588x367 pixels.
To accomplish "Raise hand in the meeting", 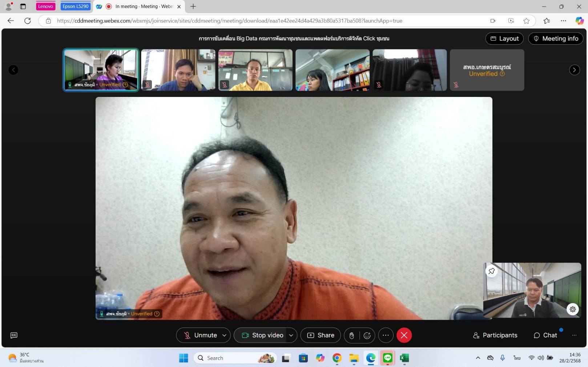I will pyautogui.click(x=351, y=335).
